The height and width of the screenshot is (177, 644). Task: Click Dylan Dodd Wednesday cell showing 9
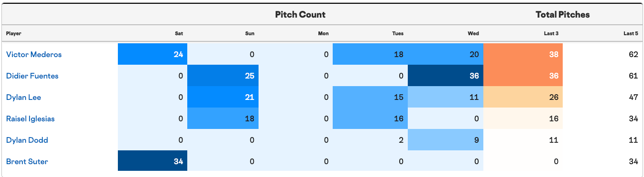click(446, 140)
